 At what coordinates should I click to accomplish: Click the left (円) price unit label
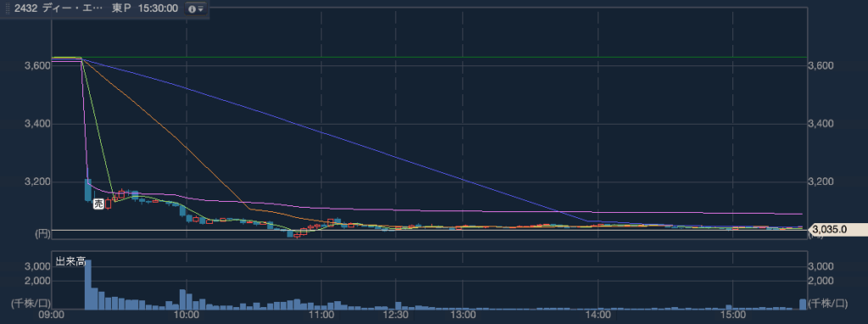click(42, 234)
